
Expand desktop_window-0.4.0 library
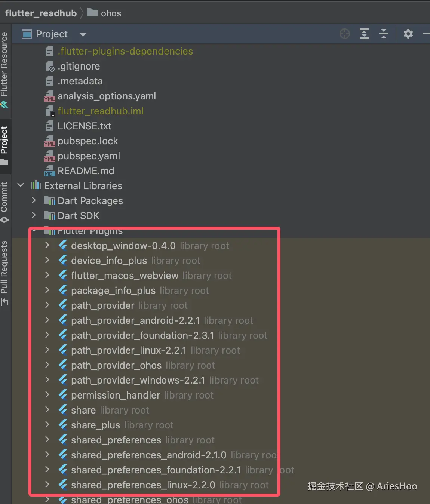pos(47,245)
